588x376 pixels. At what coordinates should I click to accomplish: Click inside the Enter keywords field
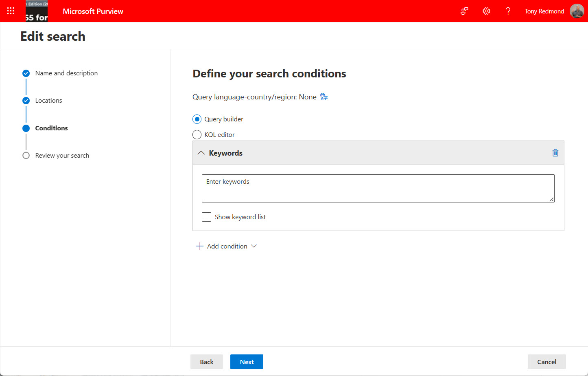378,188
